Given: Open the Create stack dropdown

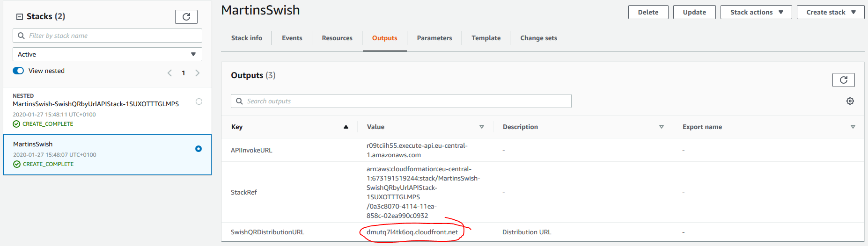Looking at the screenshot, I should pyautogui.click(x=831, y=12).
